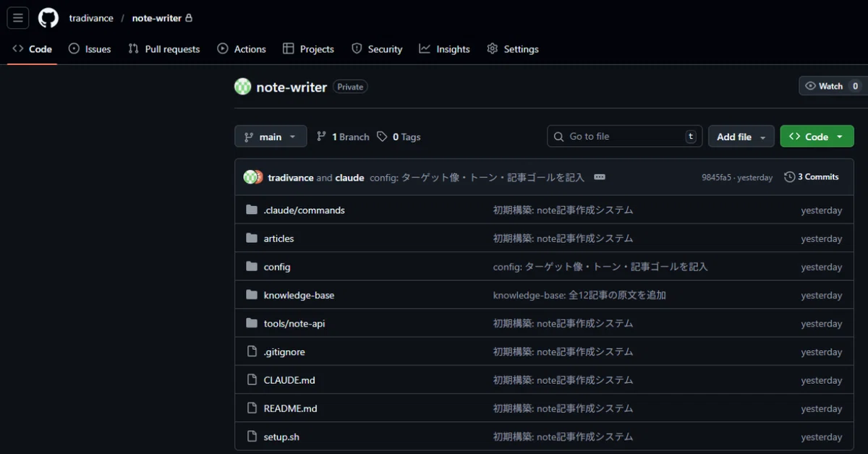868x454 pixels.
Task: Click the branch icon next to 1 Branch
Action: tap(322, 137)
